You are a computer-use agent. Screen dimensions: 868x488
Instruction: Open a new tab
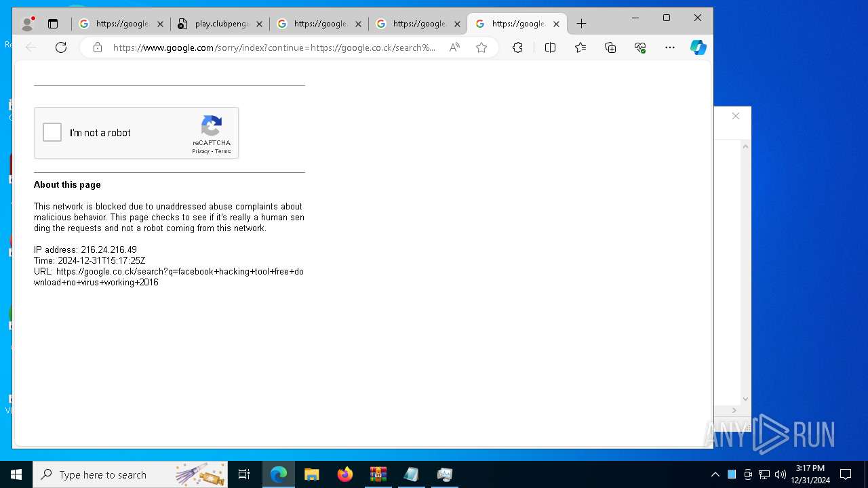click(581, 24)
